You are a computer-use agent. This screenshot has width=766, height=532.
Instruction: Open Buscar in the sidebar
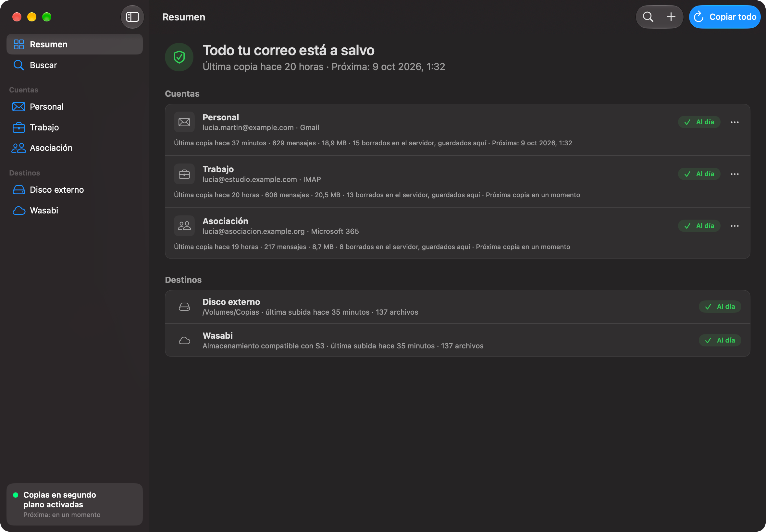point(75,65)
